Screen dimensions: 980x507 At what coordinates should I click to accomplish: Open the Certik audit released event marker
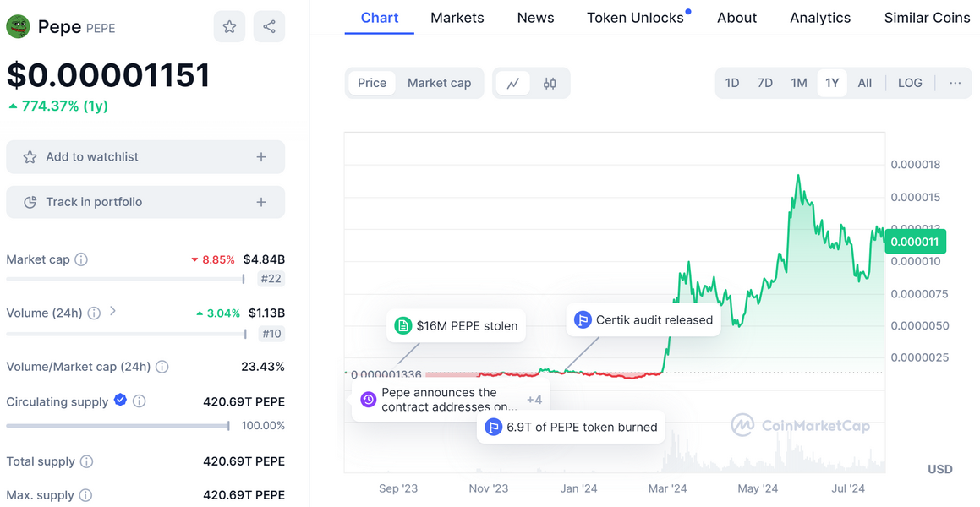point(643,320)
